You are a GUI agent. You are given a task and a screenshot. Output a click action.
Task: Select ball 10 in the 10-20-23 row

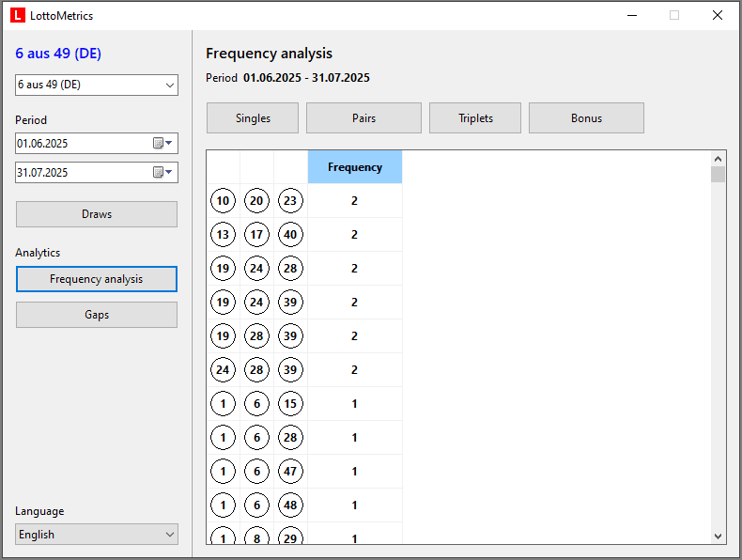[223, 201]
